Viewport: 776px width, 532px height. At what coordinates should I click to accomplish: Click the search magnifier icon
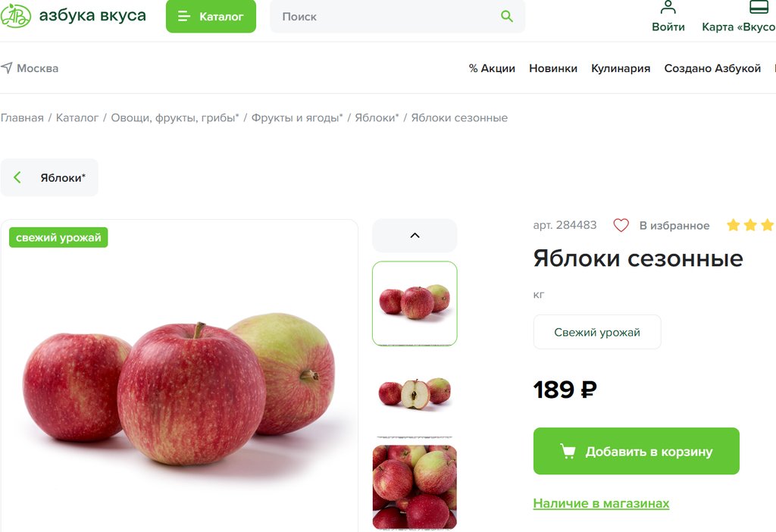507,17
